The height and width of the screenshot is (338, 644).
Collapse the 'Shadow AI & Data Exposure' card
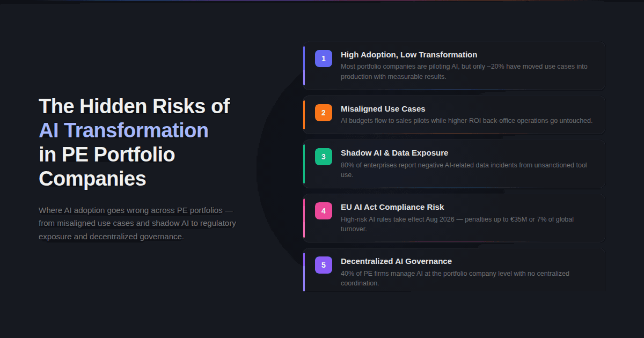pyautogui.click(x=453, y=163)
